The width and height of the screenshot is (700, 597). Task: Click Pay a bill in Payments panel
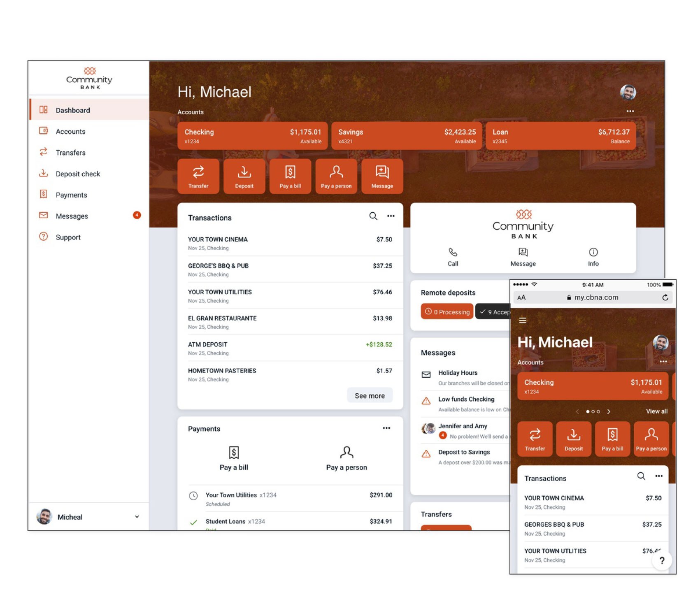tap(234, 459)
